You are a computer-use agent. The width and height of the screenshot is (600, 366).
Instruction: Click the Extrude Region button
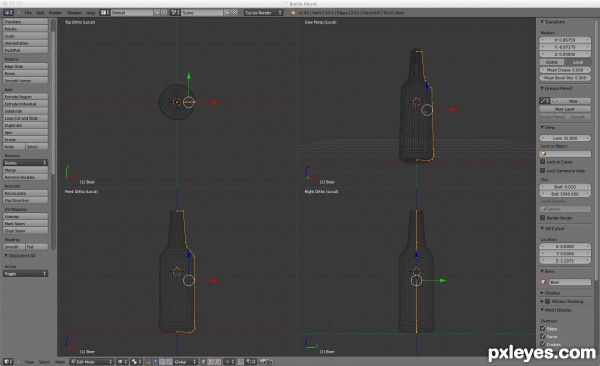click(25, 96)
